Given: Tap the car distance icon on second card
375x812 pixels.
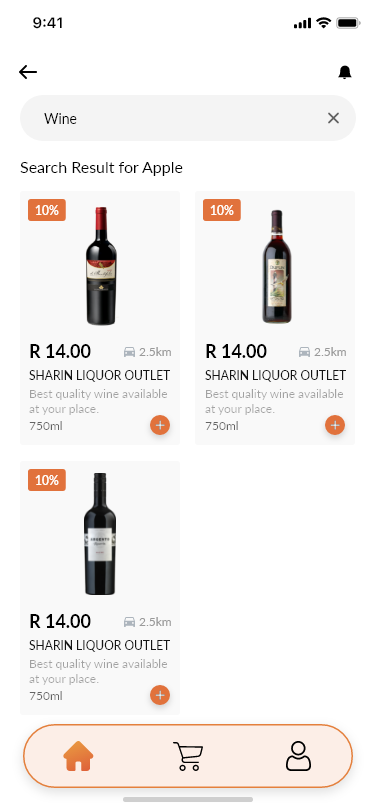Looking at the screenshot, I should tap(305, 352).
